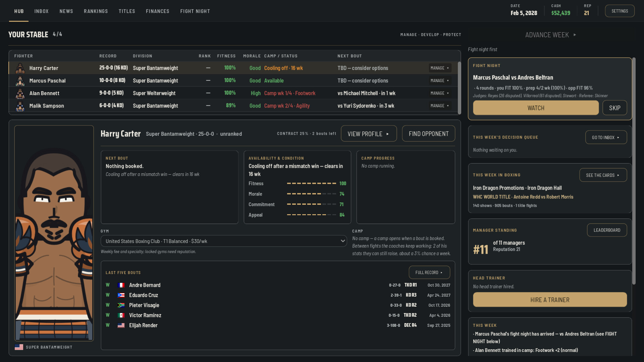Expand the gym selector United States Boxing Club
Image resolution: width=644 pixels, height=362 pixels.
click(x=224, y=241)
